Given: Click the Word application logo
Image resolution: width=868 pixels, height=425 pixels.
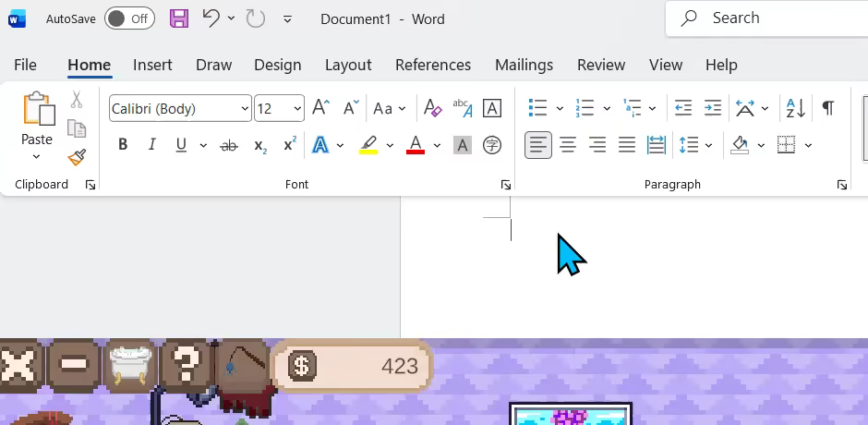Looking at the screenshot, I should coord(18,18).
